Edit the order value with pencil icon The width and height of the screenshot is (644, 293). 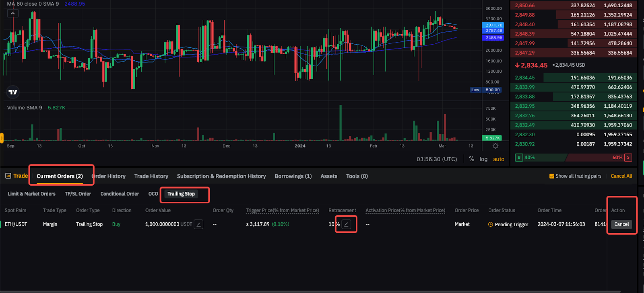coord(198,224)
